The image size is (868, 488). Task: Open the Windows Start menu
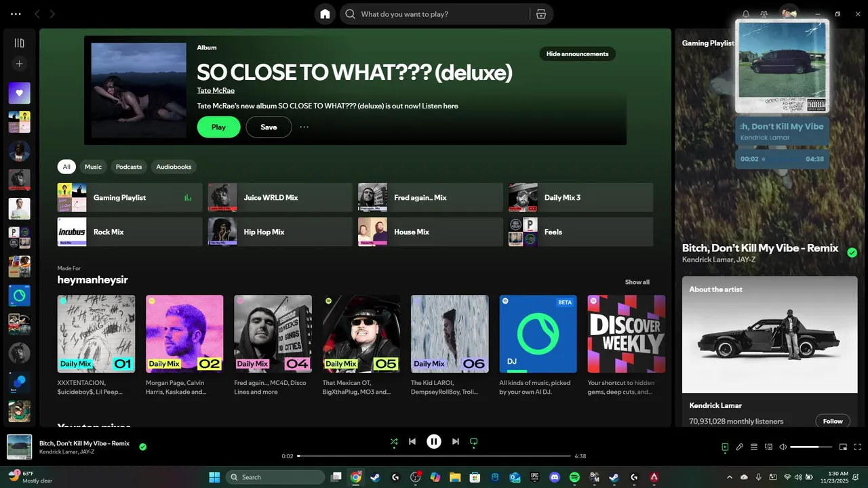(x=214, y=477)
